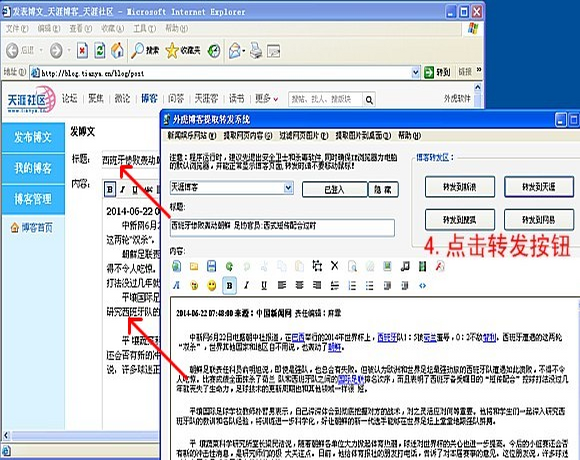The image size is (580, 460).
Task: Click the music note insert icon
Action: pos(405,266)
